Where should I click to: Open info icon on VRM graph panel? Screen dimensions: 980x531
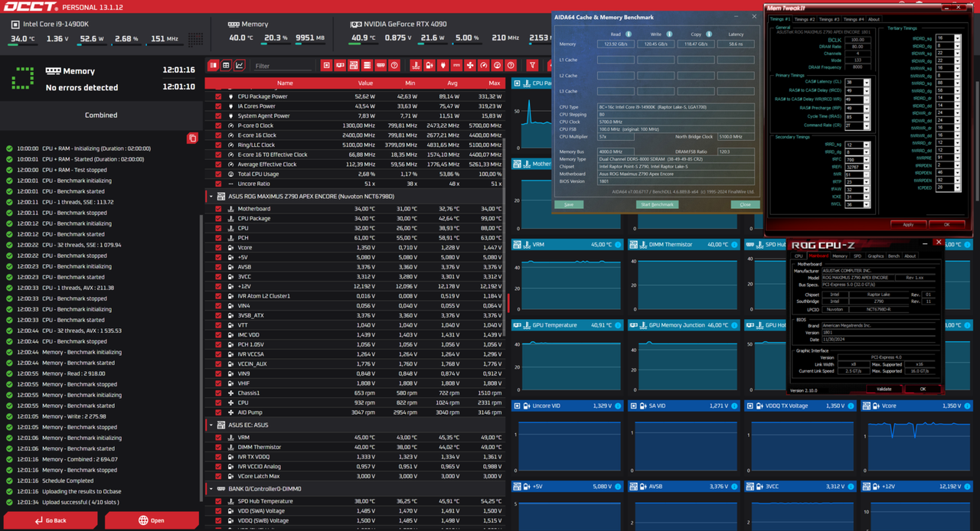pos(618,245)
